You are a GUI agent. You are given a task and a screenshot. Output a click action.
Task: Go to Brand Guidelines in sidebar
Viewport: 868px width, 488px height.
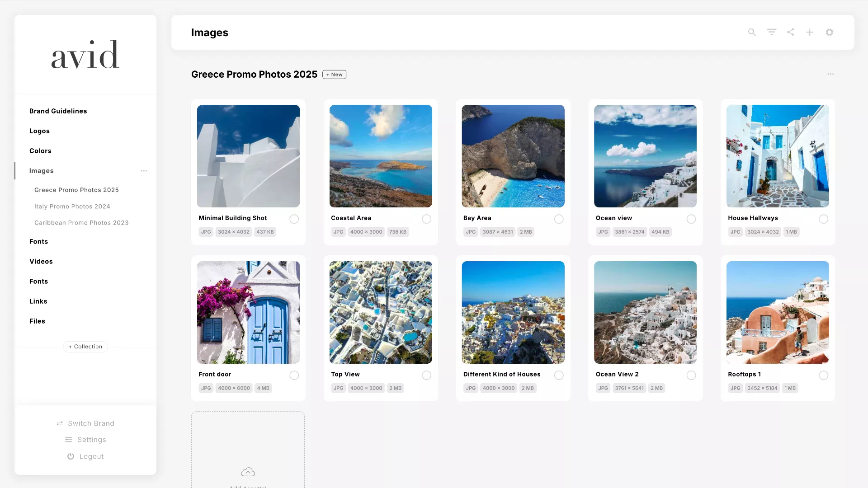click(58, 111)
